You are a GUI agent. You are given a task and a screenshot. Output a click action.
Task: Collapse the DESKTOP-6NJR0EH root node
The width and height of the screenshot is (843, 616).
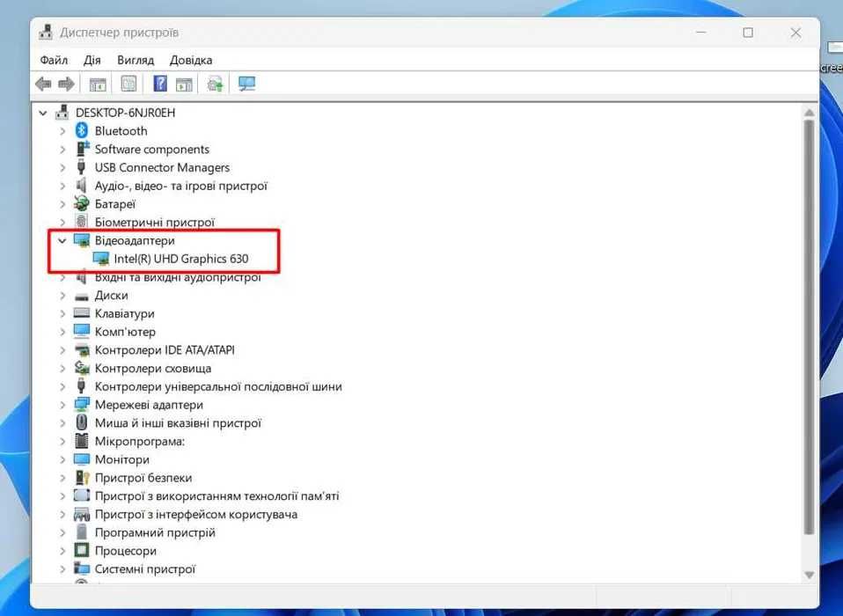43,113
